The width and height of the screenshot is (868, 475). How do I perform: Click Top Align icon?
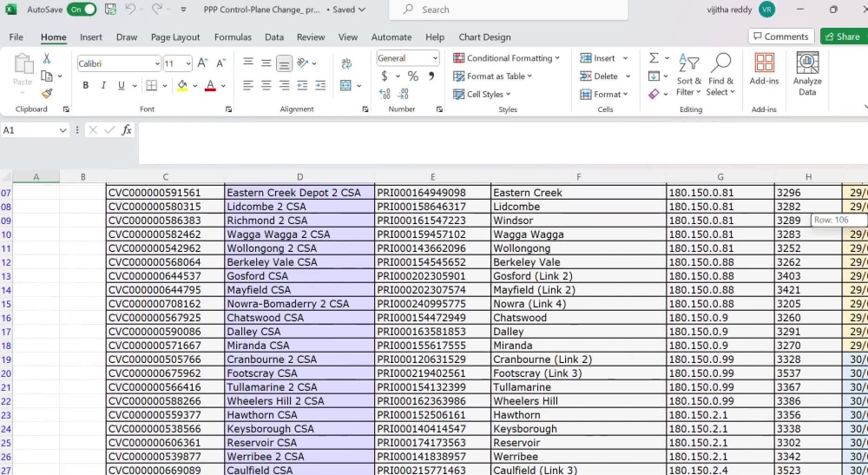tap(248, 63)
